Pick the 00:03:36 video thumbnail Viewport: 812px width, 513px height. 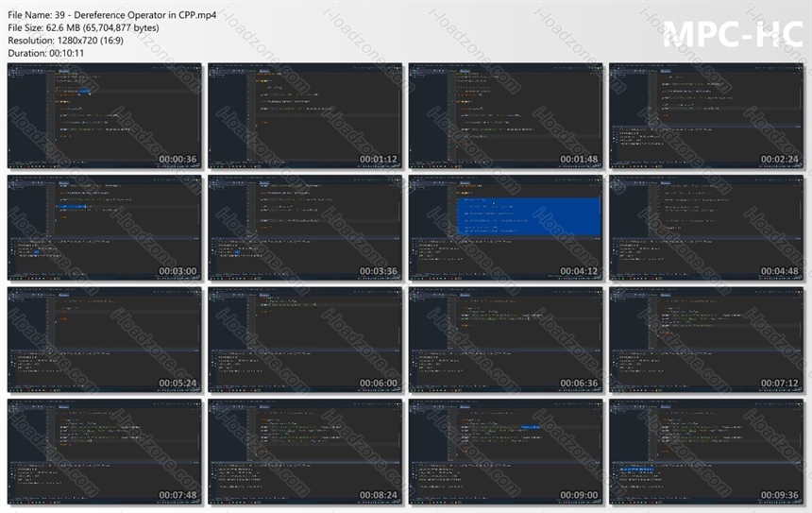pos(305,228)
